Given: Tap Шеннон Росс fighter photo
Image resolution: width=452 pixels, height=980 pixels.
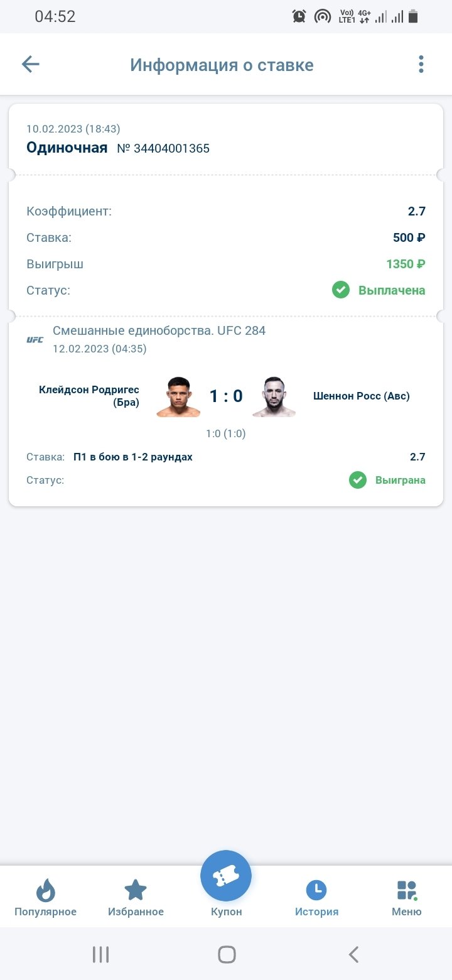Looking at the screenshot, I should point(274,396).
